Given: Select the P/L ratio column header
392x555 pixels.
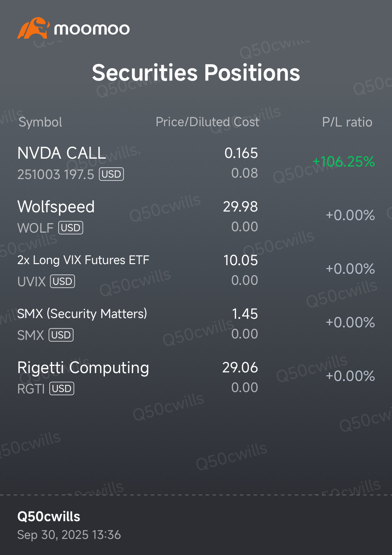Looking at the screenshot, I should 347,122.
